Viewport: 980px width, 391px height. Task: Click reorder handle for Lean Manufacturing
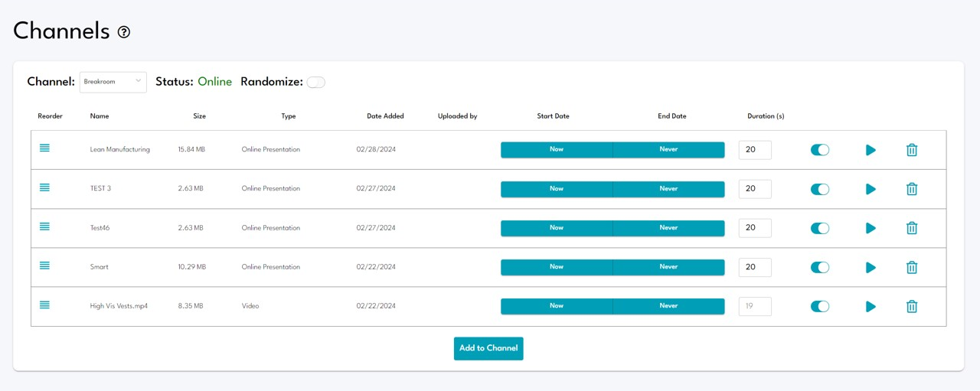(x=44, y=148)
